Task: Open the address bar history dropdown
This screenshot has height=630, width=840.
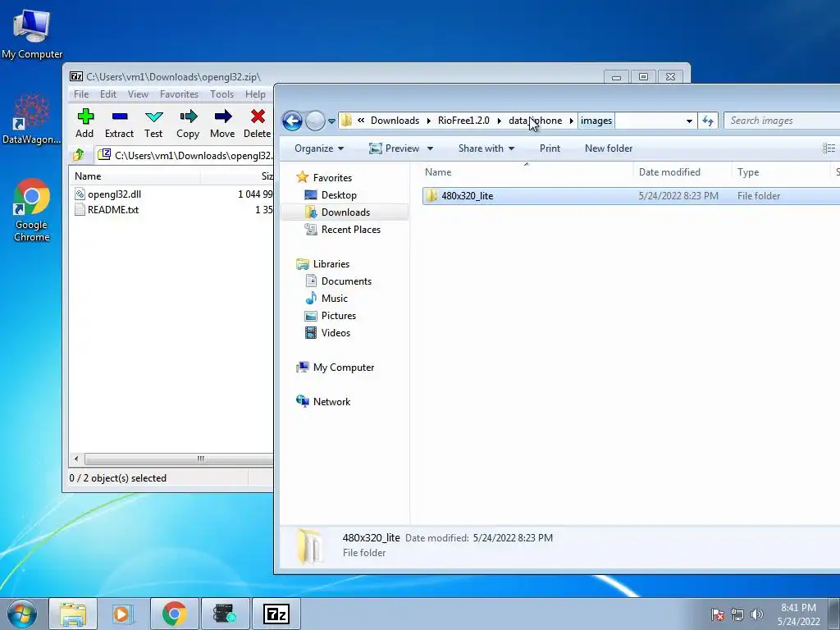Action: [x=689, y=121]
